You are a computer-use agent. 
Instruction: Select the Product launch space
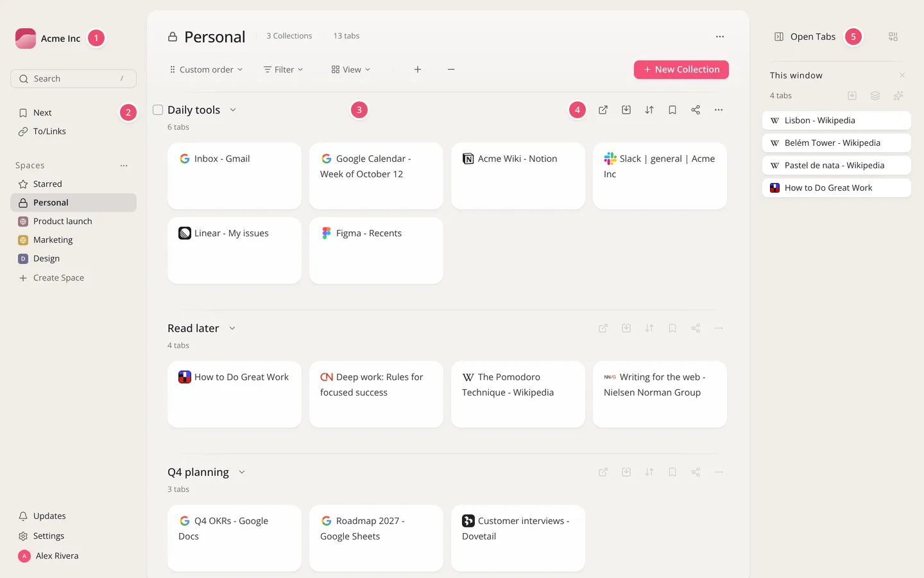point(73,221)
